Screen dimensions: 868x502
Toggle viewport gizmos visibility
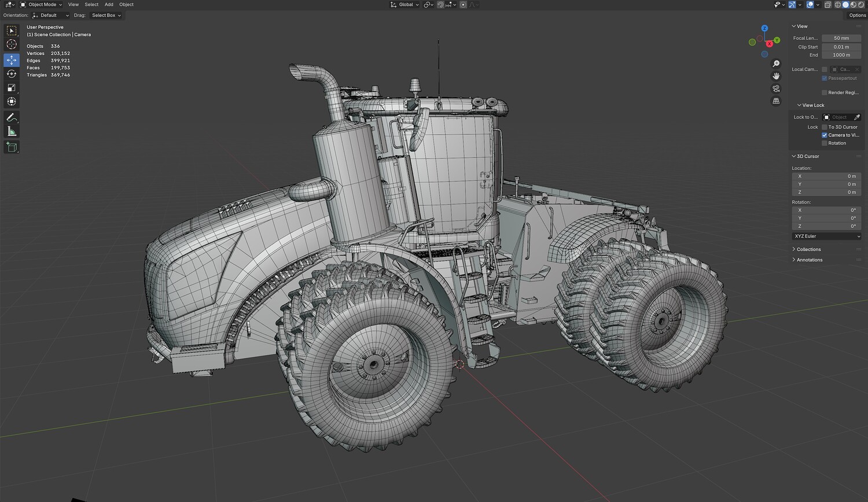[792, 5]
